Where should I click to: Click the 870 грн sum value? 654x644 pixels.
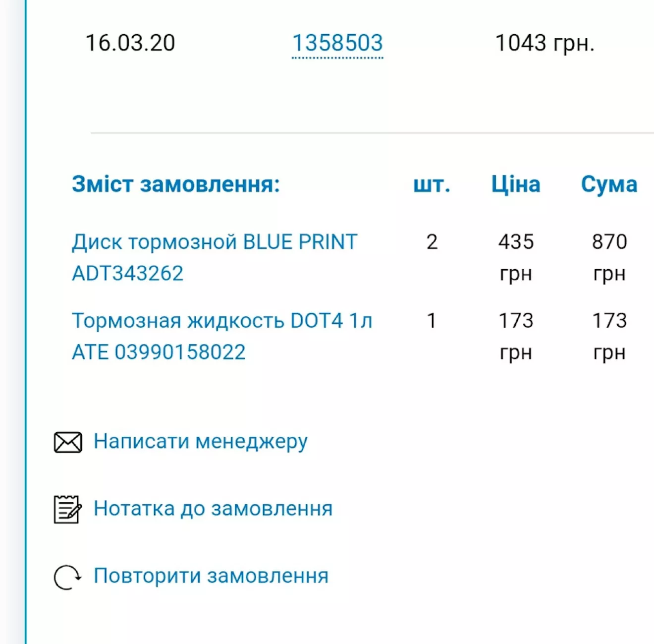[609, 257]
